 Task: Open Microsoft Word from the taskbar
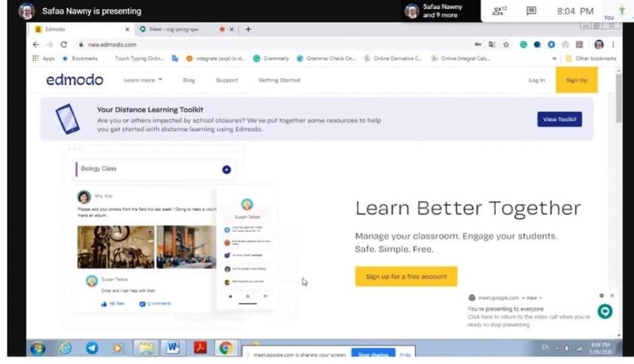(173, 348)
